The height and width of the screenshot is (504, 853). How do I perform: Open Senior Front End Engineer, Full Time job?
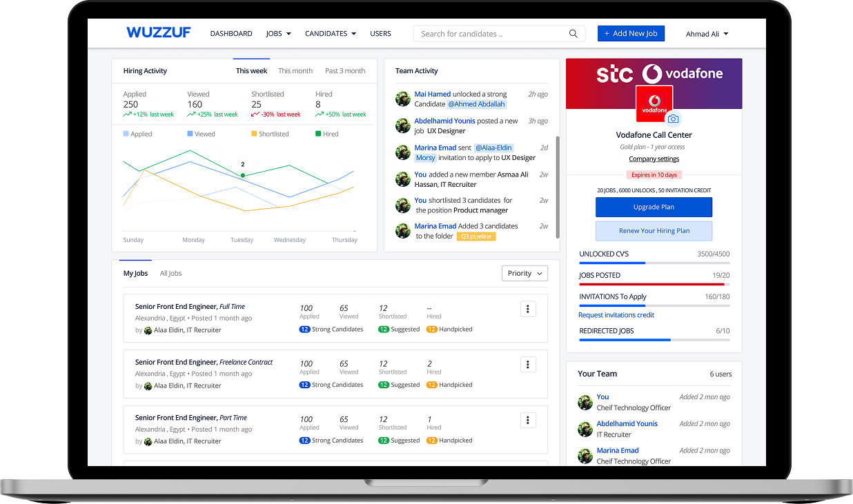pos(190,307)
